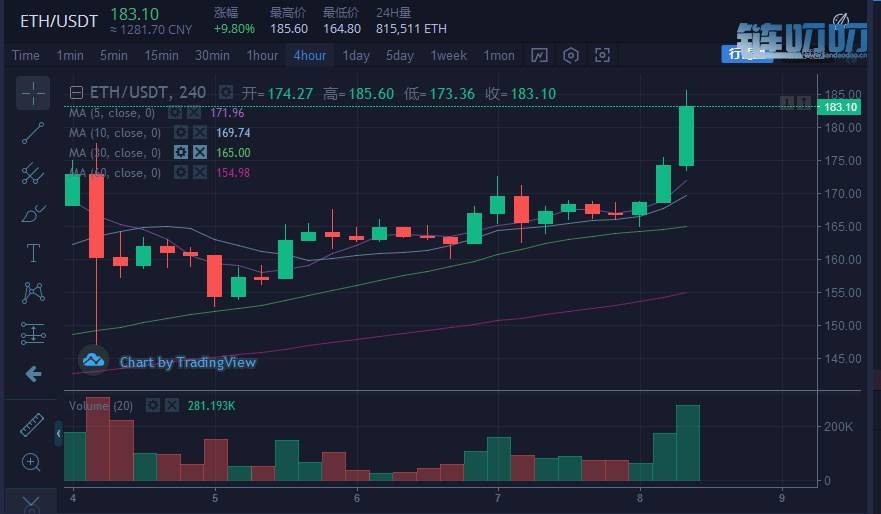881x514 pixels.
Task: Collapse the left drawing toolbar handle
Action: tap(58, 434)
